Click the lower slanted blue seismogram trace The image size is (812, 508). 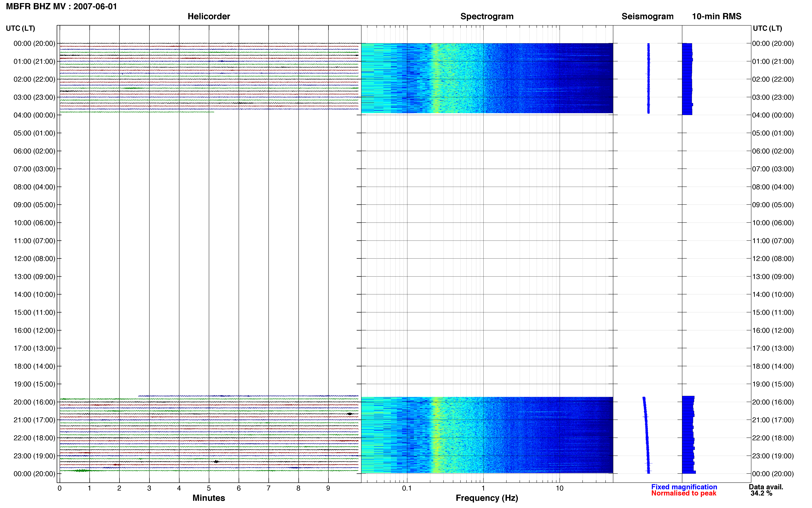point(647,435)
